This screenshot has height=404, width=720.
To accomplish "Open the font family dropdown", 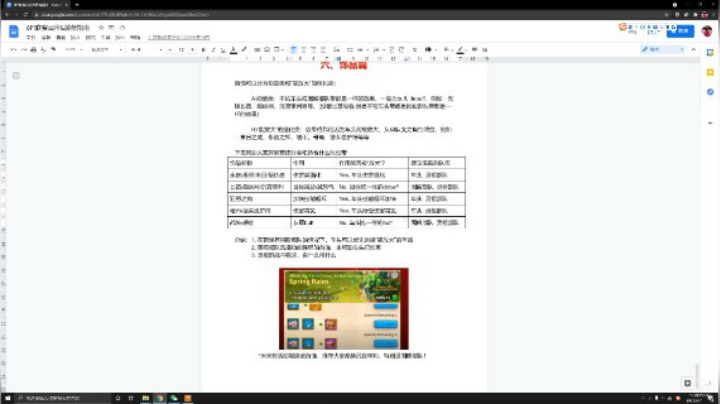I will click(146, 50).
